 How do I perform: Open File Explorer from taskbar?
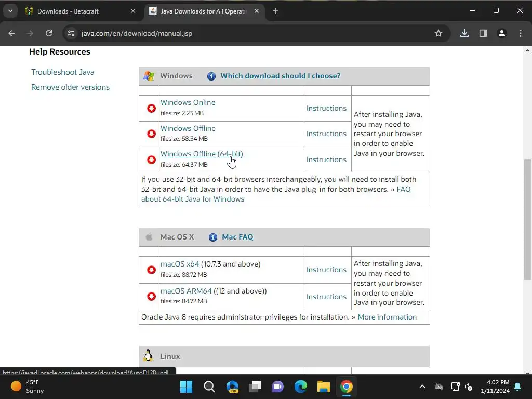click(323, 387)
